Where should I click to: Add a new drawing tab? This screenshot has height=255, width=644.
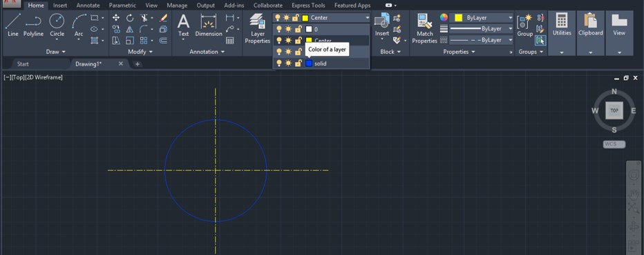138,64
